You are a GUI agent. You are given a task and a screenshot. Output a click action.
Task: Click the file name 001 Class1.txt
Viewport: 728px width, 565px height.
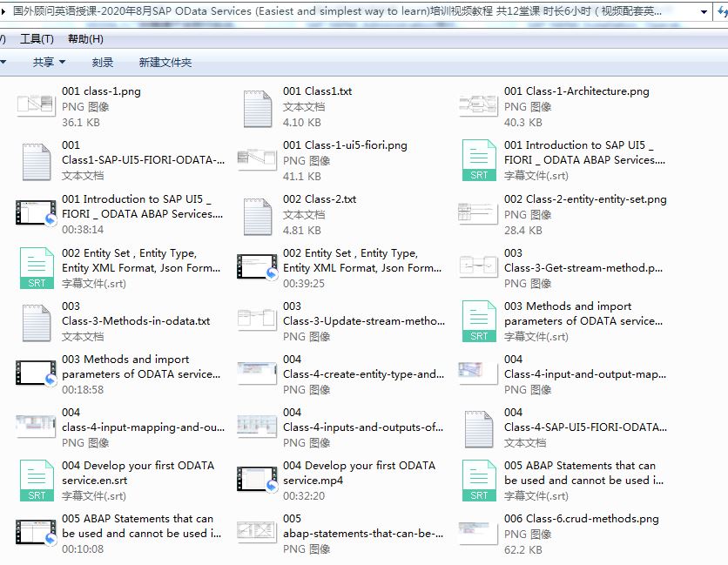[x=318, y=91]
